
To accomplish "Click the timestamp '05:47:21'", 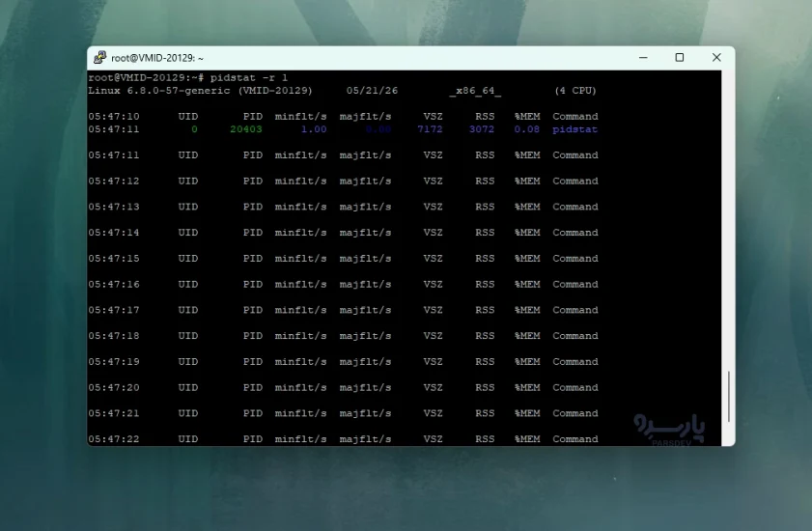I will [x=113, y=413].
